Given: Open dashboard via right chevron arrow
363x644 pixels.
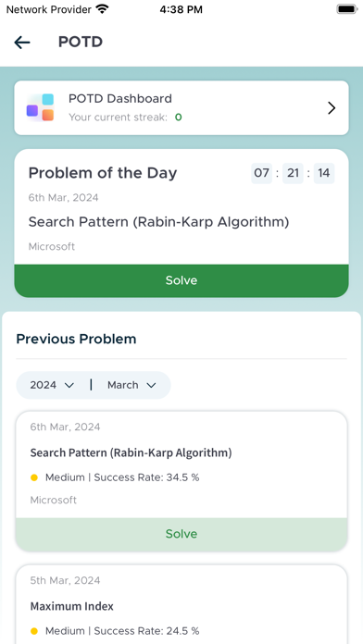Looking at the screenshot, I should pos(332,108).
